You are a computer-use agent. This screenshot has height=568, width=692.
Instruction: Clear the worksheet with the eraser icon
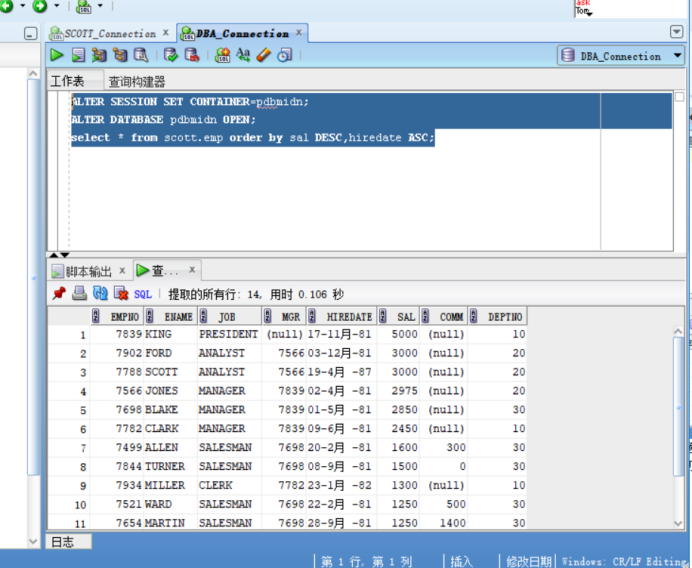(263, 55)
